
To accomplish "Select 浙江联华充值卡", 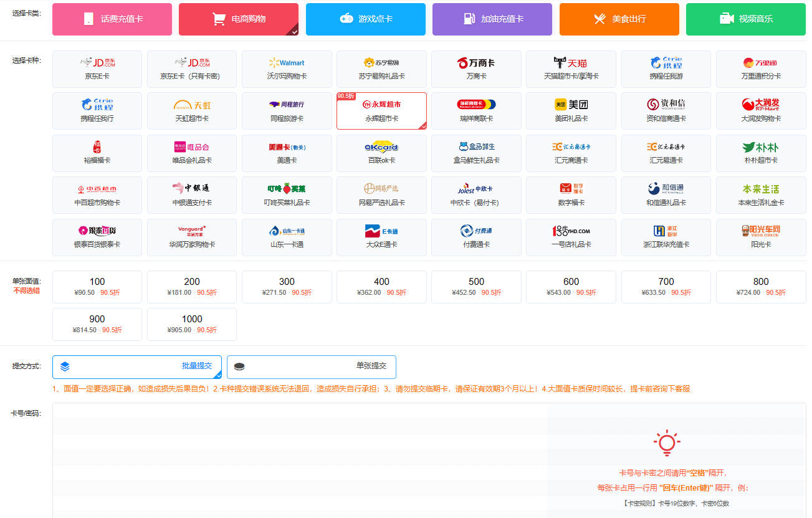I will tap(666, 237).
